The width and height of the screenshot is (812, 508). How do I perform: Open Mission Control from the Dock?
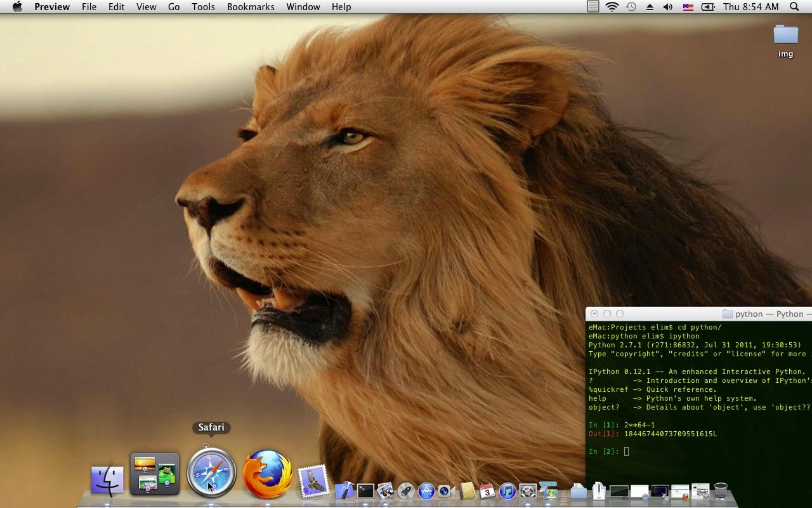(155, 474)
